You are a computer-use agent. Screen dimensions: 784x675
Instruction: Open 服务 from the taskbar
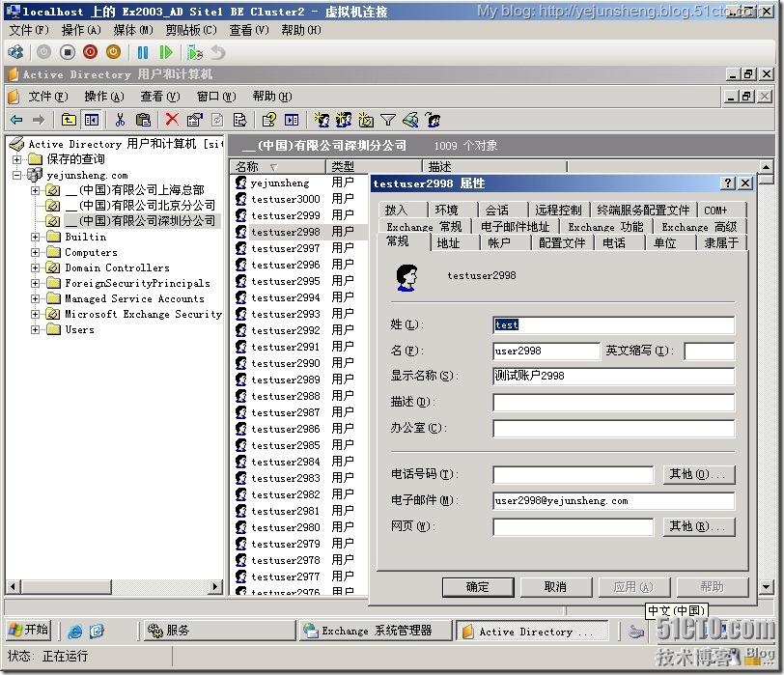219,631
